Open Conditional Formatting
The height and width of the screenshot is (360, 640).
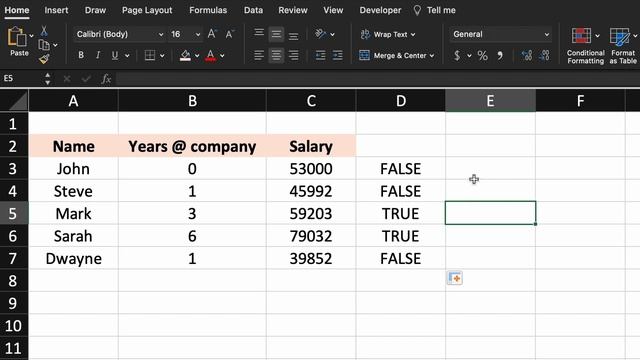tap(585, 46)
